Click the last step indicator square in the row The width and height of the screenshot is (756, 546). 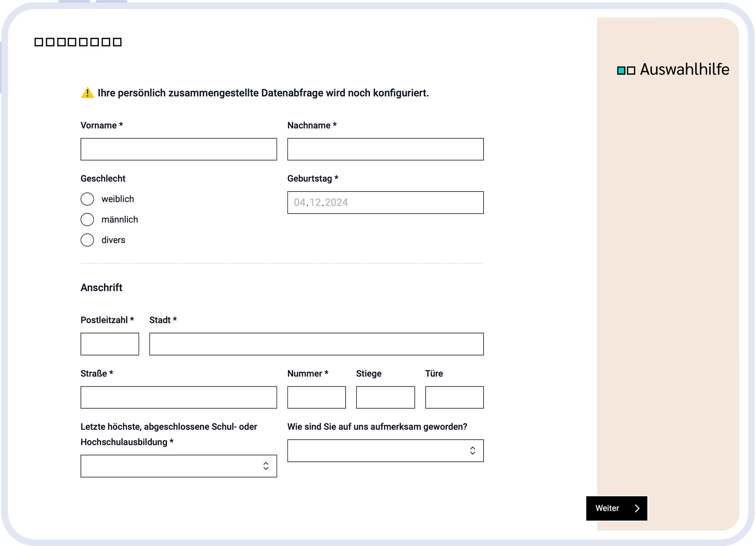click(117, 41)
